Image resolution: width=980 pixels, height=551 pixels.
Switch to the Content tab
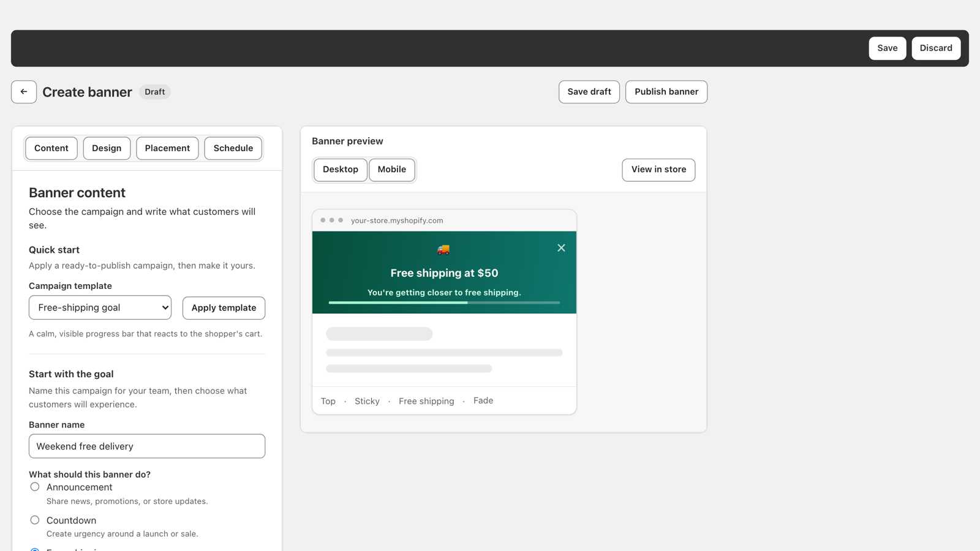(51, 148)
